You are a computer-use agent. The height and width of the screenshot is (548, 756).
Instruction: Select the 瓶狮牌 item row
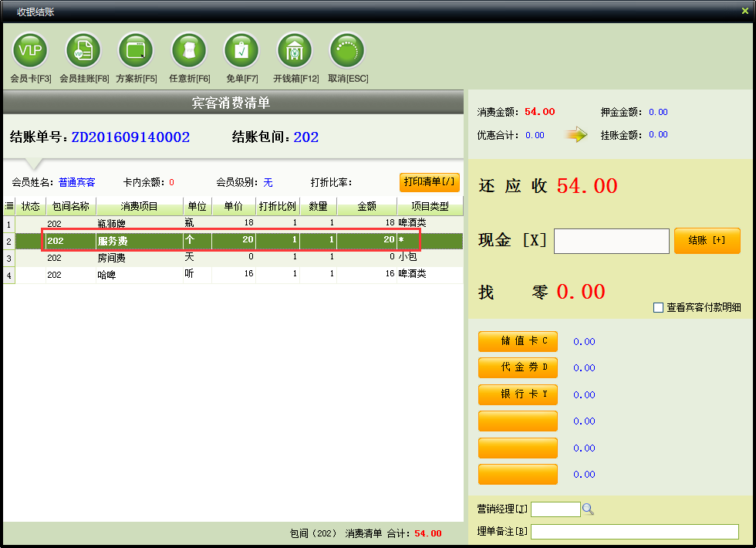click(233, 223)
